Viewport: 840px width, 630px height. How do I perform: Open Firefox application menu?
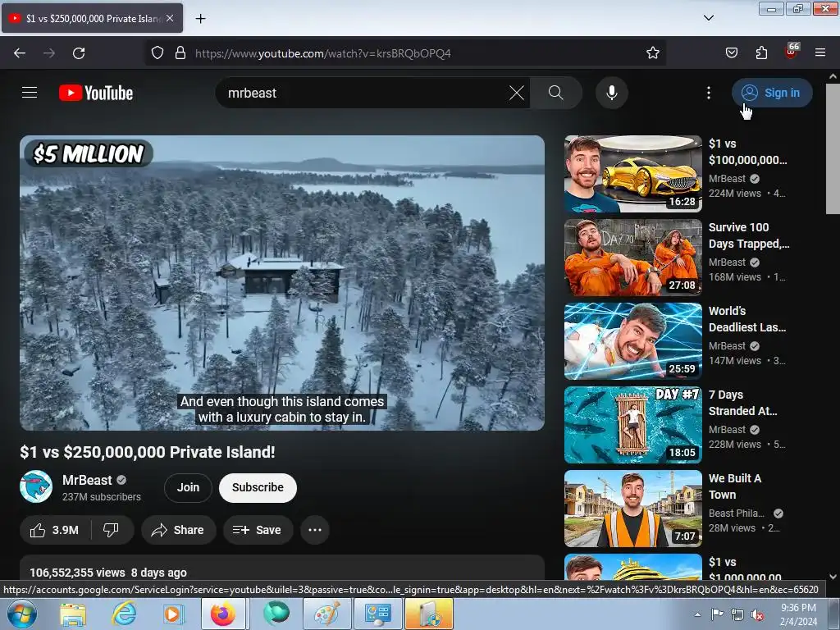(820, 53)
